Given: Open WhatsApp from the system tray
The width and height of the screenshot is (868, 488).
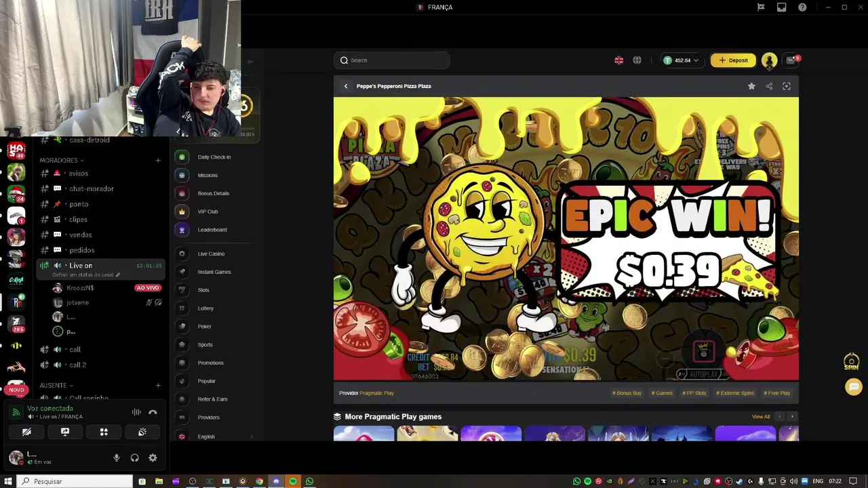Looking at the screenshot, I should [577, 481].
